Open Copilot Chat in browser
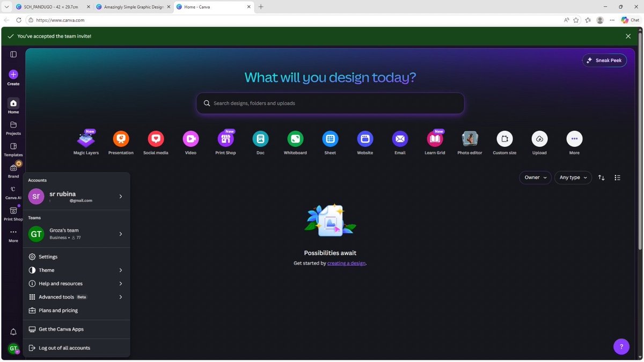Screen dimensions: 644x362 [x=630, y=20]
